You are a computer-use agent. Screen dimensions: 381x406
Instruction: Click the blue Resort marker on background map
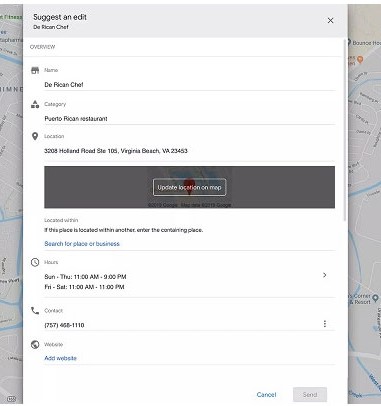pos(375,298)
